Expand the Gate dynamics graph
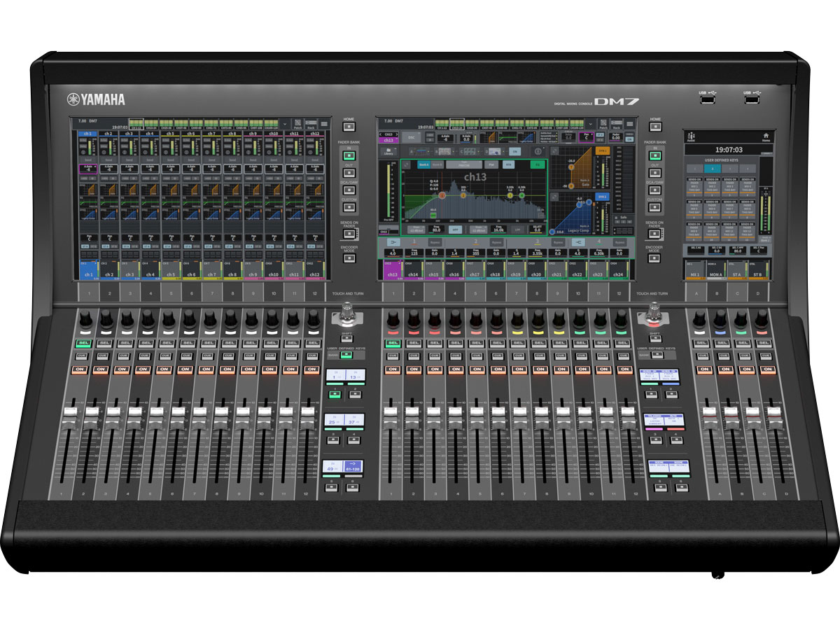Viewport: 840px width, 630px height. click(x=554, y=150)
